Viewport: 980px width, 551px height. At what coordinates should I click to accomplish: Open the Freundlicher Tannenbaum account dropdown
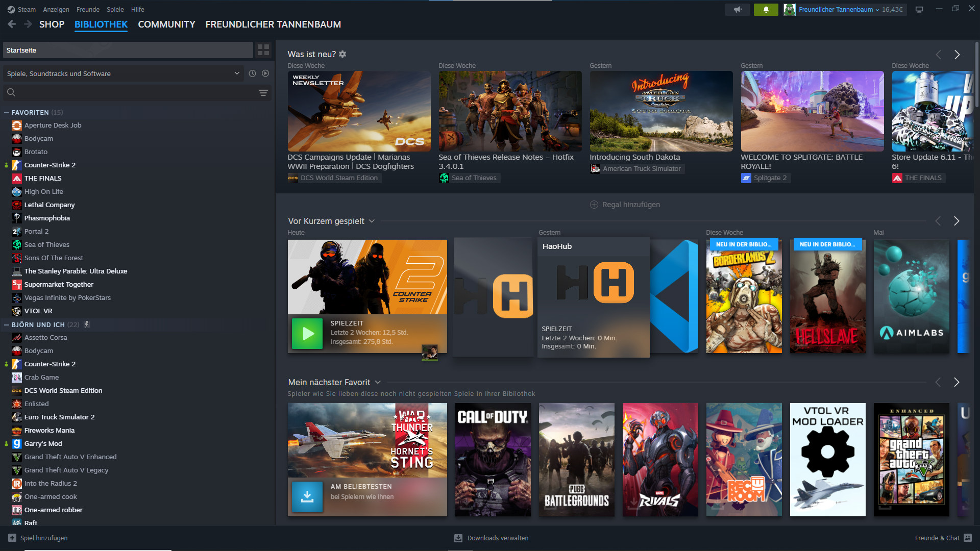839,10
